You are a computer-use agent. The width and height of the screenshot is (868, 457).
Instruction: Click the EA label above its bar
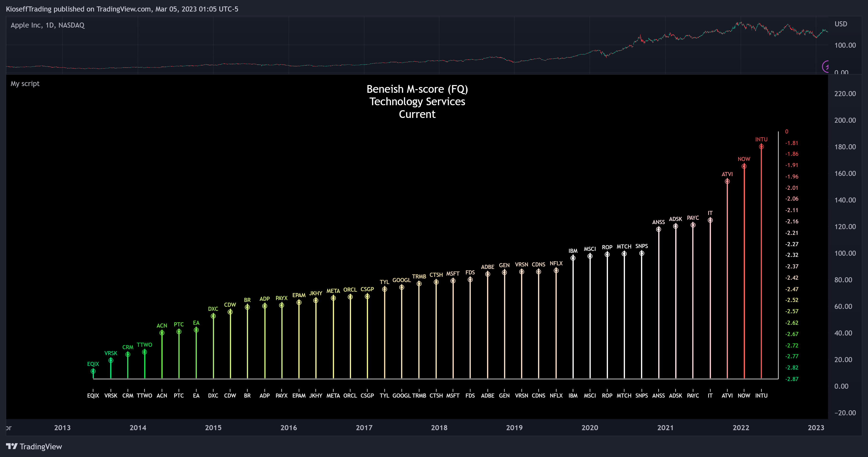(196, 323)
